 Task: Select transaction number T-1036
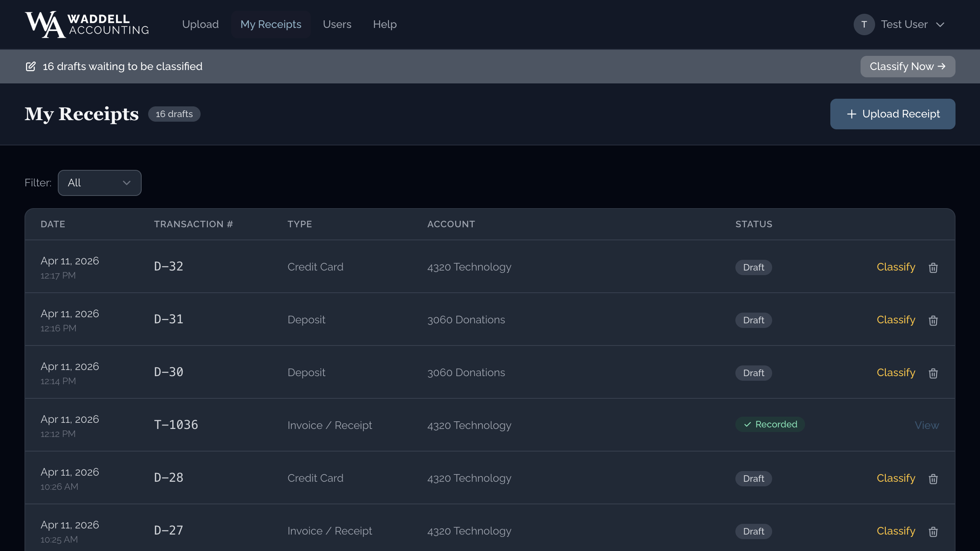click(176, 425)
